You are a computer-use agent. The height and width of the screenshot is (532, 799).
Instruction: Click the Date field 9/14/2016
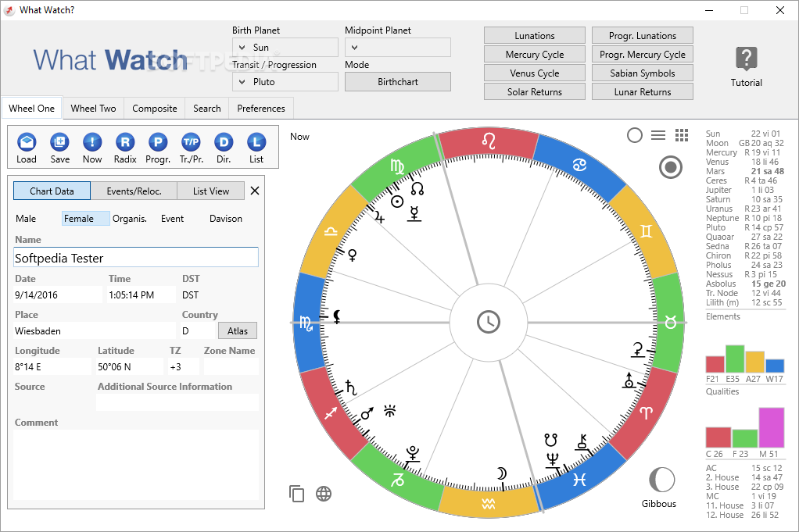58,295
